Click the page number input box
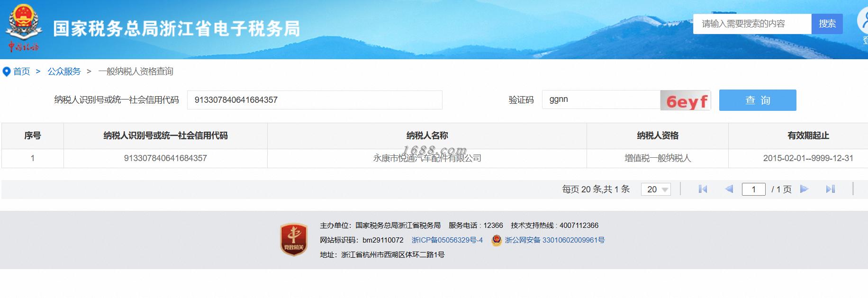 point(753,189)
